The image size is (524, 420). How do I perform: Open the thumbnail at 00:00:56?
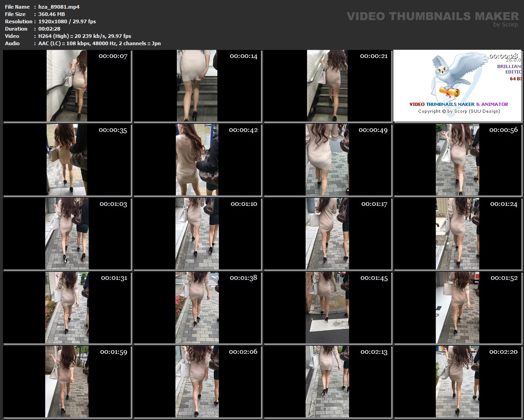tap(458, 160)
